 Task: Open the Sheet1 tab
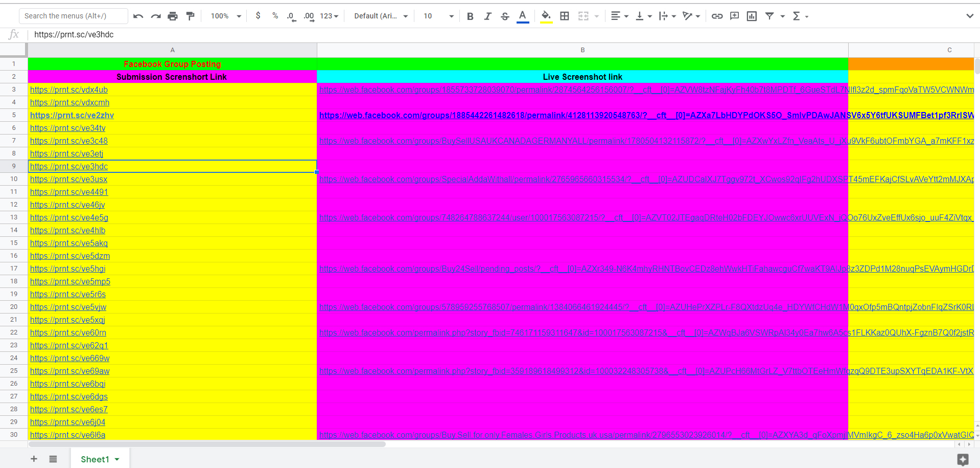pyautogui.click(x=95, y=459)
